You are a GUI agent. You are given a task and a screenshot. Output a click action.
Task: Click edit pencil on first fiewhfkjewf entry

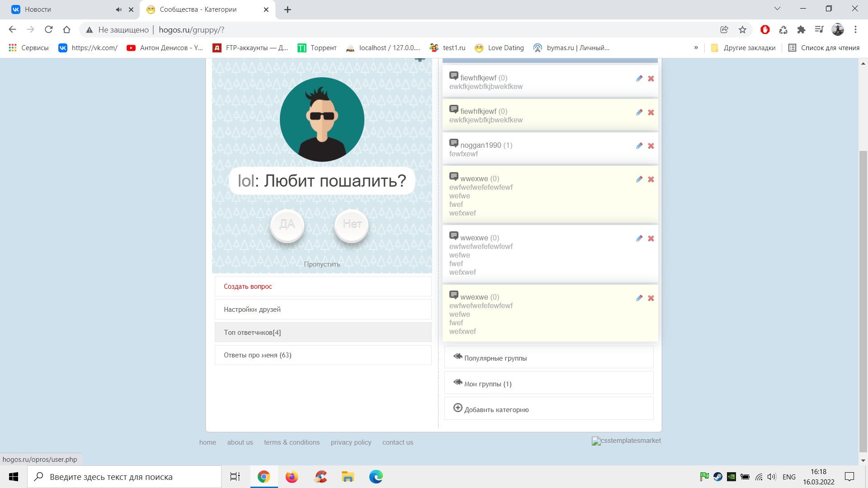coord(639,79)
